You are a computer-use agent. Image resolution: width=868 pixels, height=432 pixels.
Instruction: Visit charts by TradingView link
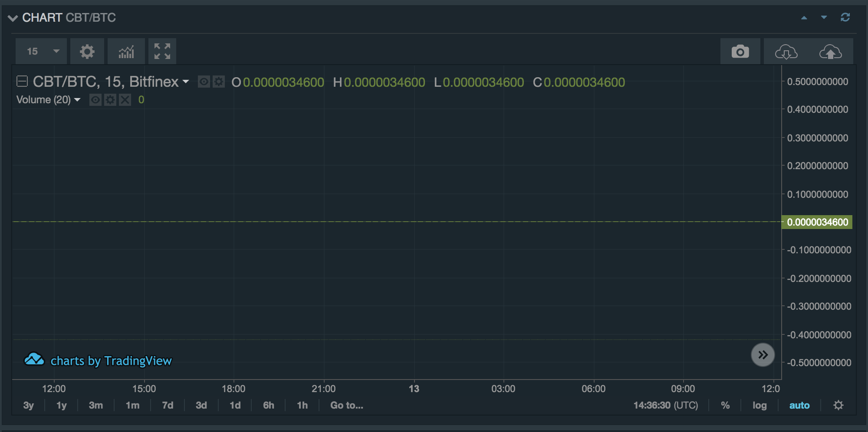110,360
